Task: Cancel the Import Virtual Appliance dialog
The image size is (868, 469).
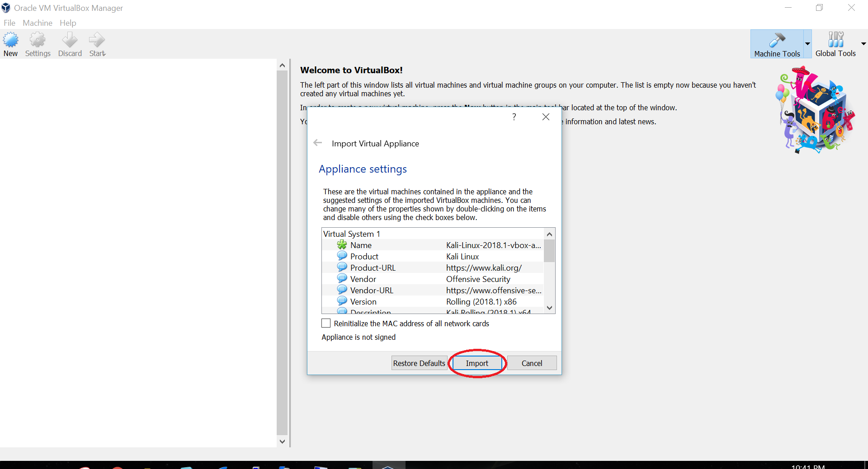Action: (x=532, y=363)
